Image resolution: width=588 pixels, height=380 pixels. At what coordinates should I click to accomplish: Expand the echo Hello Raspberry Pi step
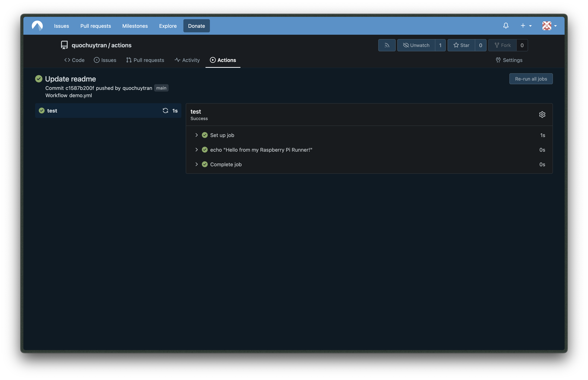pos(197,150)
